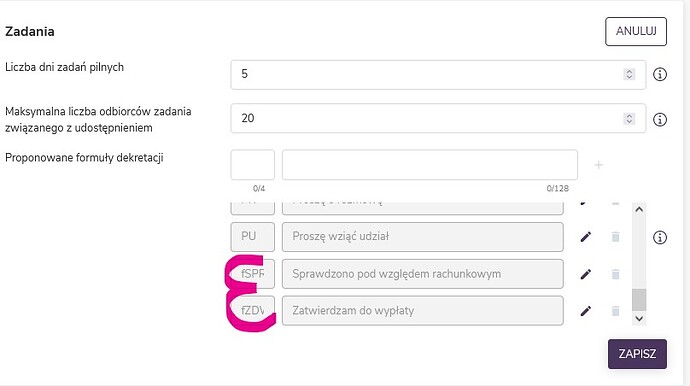Delete the 'Proszę wziąć udział' formula
Viewport: 690px width, 386px height.
tap(615, 237)
